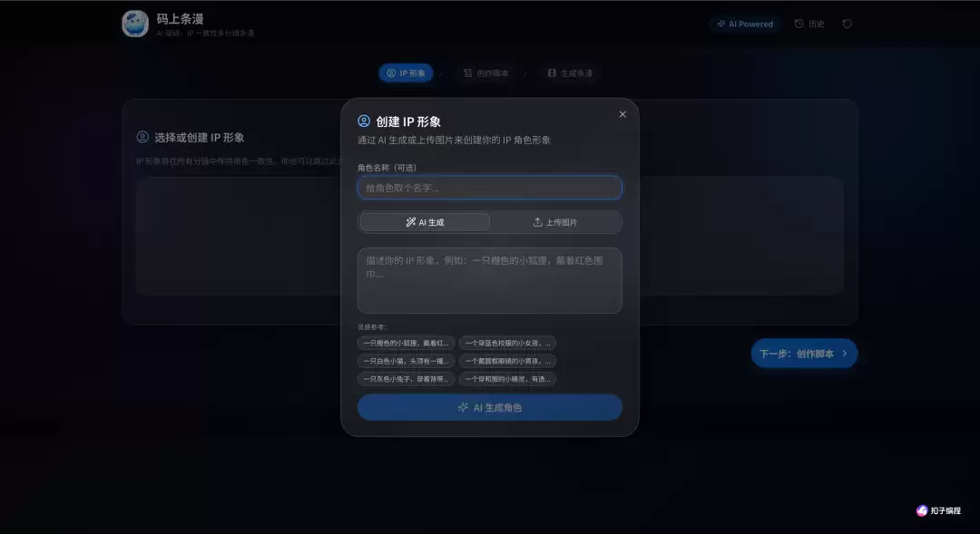
Task: Pick the 一个穿蓝色校服的小女孩 inspiration chip
Action: pos(507,343)
